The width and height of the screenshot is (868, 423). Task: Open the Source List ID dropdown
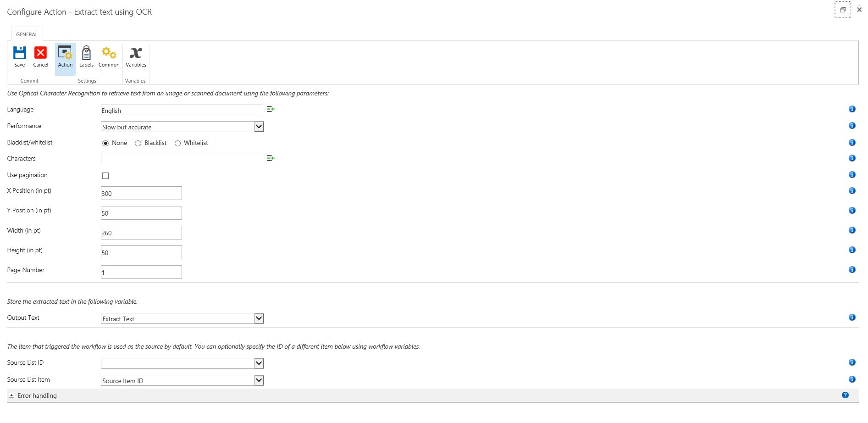pyautogui.click(x=182, y=363)
